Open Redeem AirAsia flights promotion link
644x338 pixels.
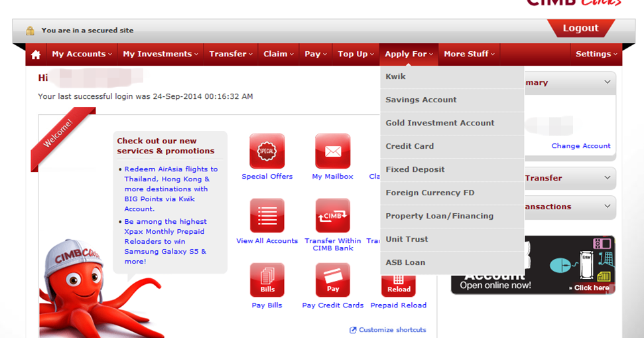coord(171,189)
